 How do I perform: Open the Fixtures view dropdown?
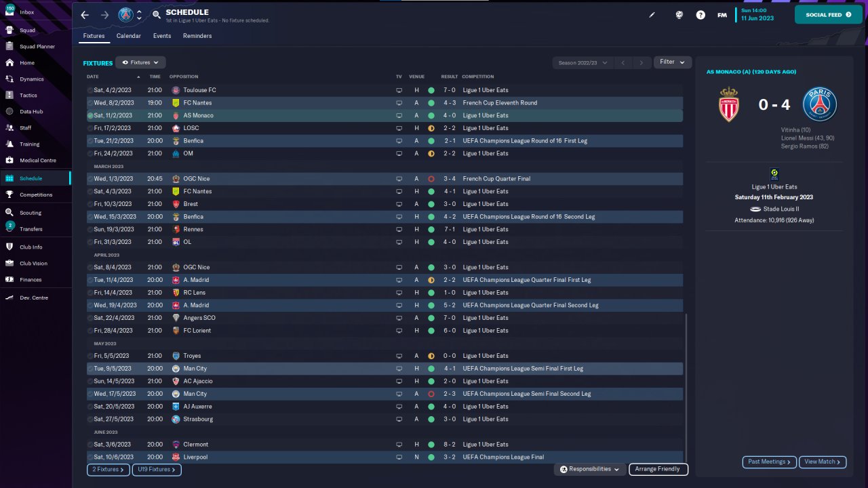[140, 62]
